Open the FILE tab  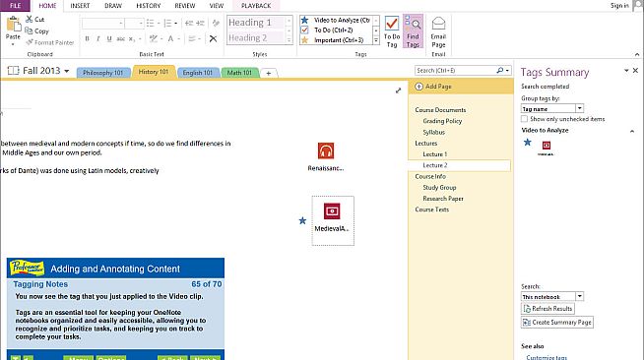[15, 5]
